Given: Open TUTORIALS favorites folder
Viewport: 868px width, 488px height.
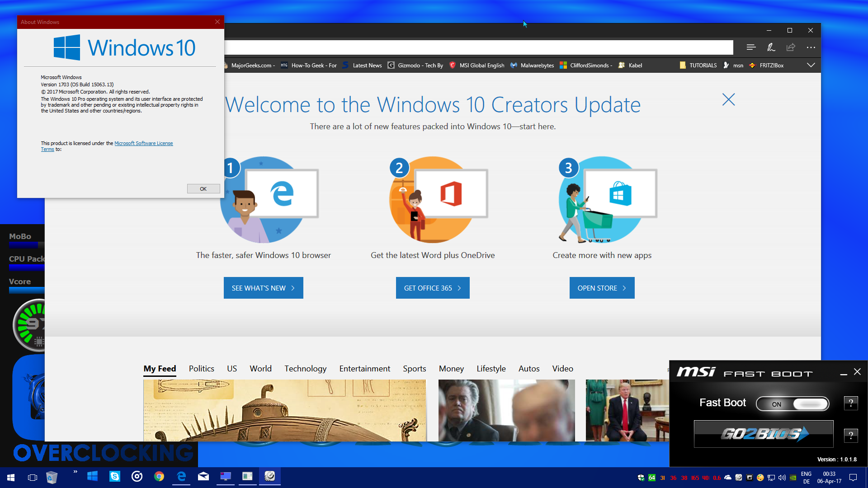Looking at the screenshot, I should pyautogui.click(x=698, y=66).
